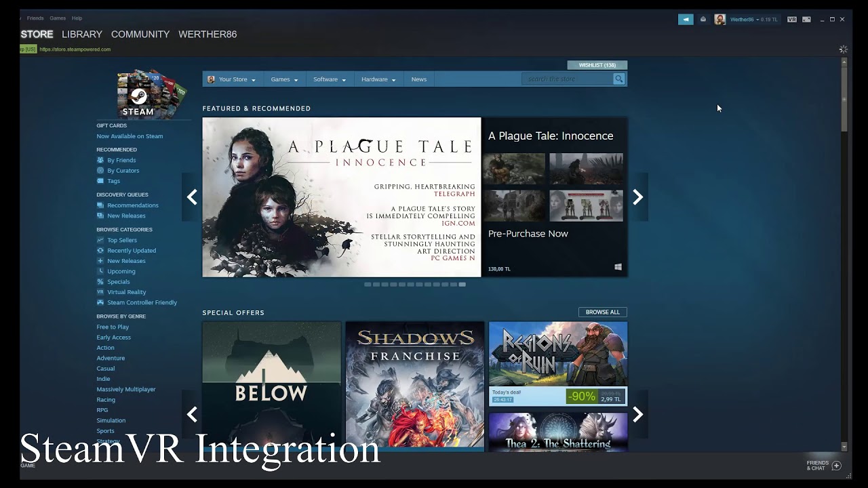868x488 pixels.
Task: Switch to Big Picture mode icon
Action: [x=806, y=20]
